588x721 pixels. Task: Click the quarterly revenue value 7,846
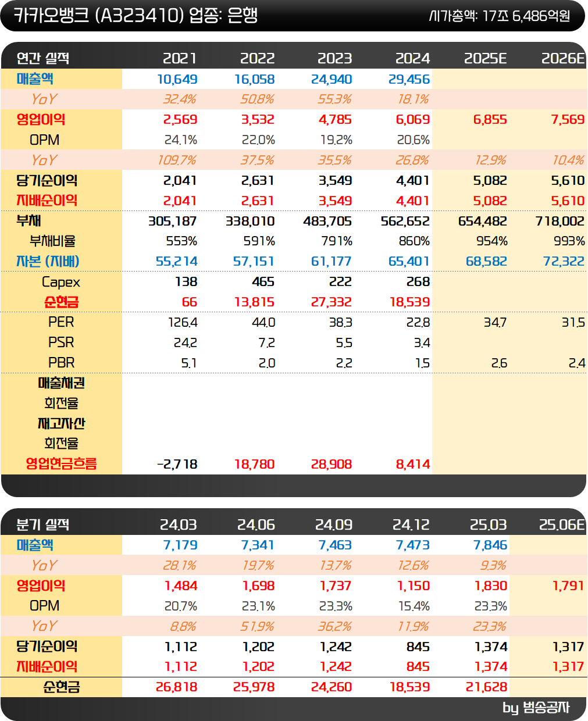click(490, 545)
